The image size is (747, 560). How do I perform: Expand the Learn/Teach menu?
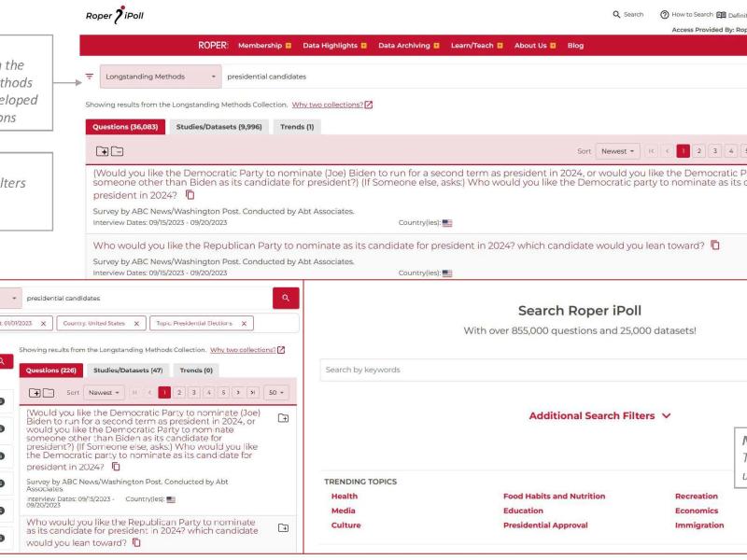pyautogui.click(x=476, y=45)
